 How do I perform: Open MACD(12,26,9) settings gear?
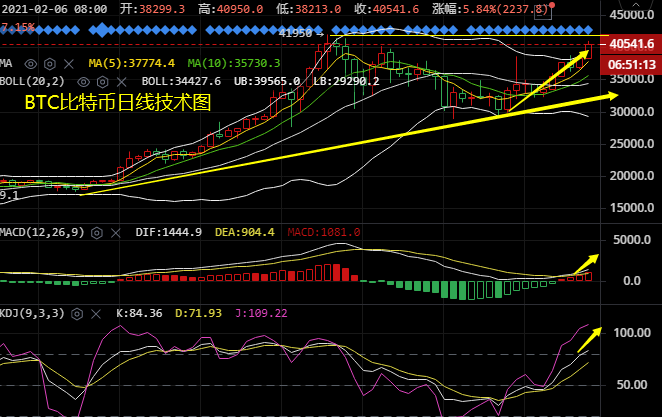[98, 231]
